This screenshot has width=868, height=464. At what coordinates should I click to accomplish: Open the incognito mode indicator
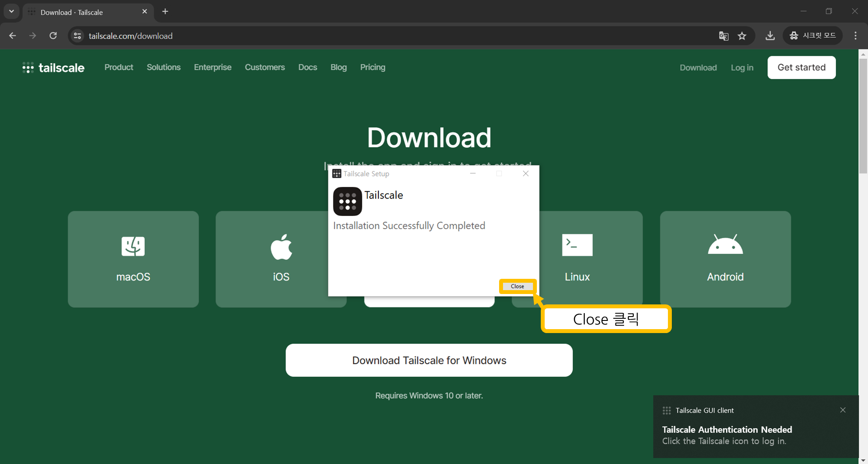click(812, 36)
